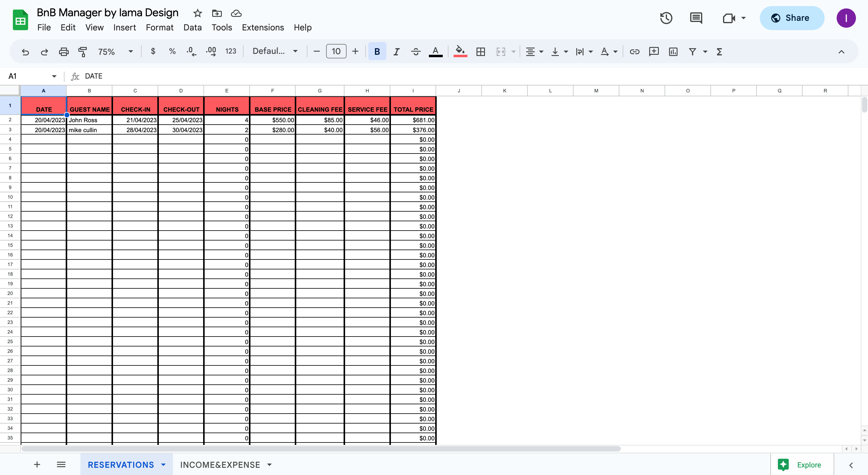Open the insert chart tool
This screenshot has width=868, height=475.
click(x=673, y=51)
